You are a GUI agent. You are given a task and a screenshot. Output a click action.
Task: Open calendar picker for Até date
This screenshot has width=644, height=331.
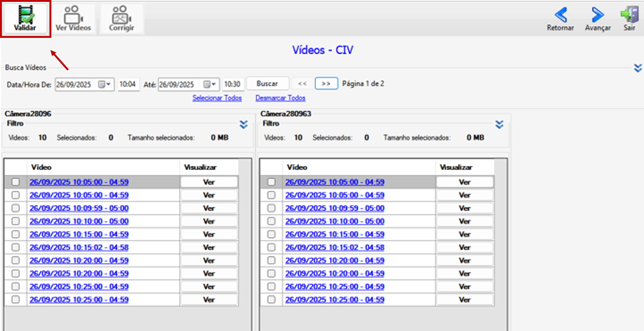[210, 84]
